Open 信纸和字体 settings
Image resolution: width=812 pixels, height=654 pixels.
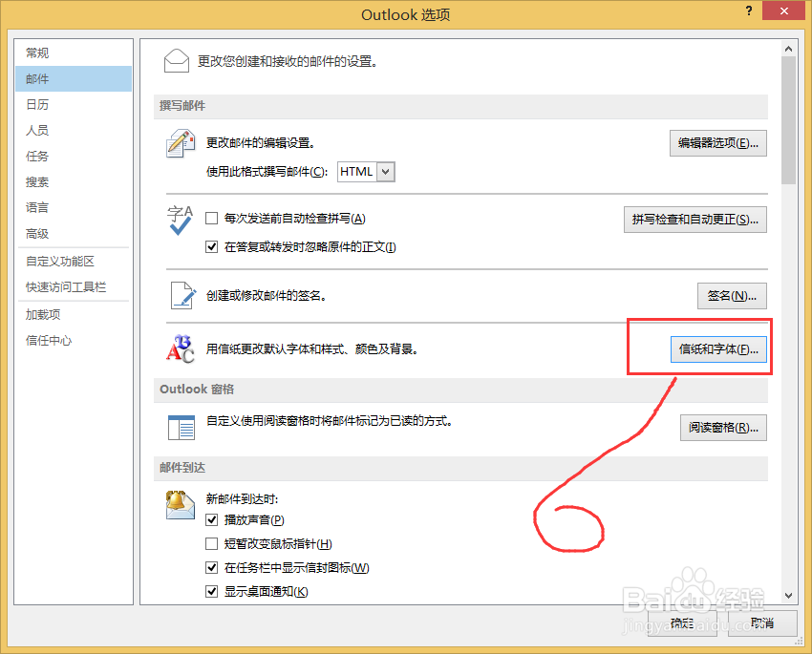[718, 349]
